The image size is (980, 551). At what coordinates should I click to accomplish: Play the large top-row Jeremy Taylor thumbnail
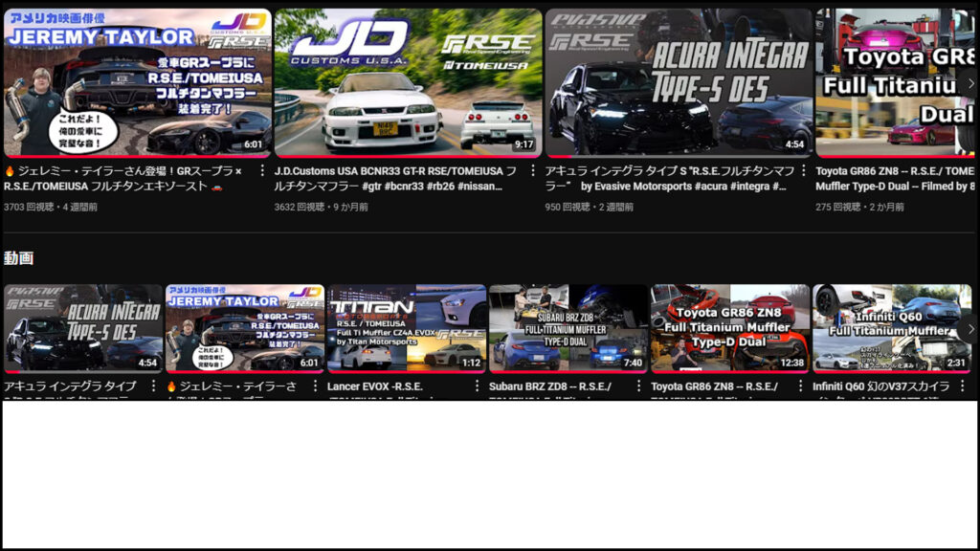tap(136, 83)
